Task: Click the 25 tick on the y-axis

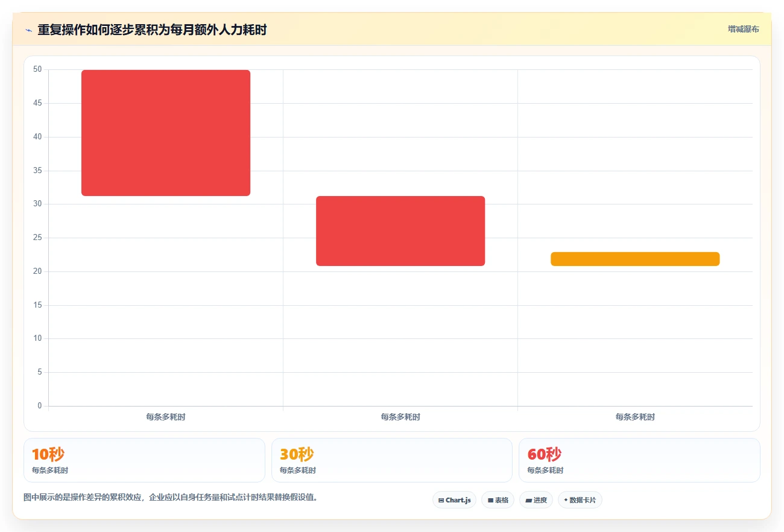Action: point(37,238)
